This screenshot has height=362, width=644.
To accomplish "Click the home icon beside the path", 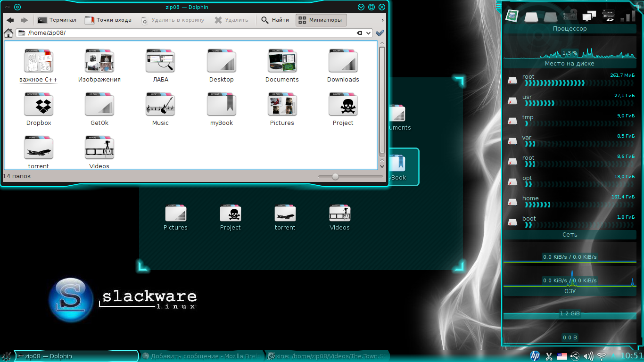I will [8, 33].
